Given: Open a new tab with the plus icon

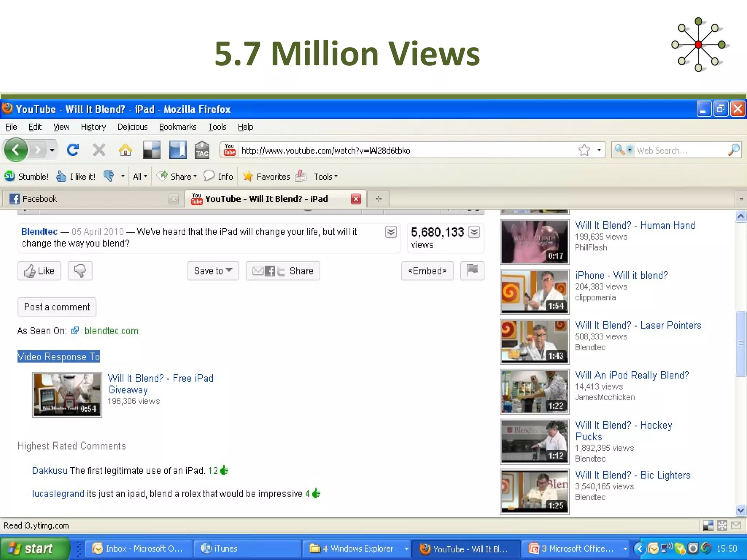Looking at the screenshot, I should coord(378,199).
